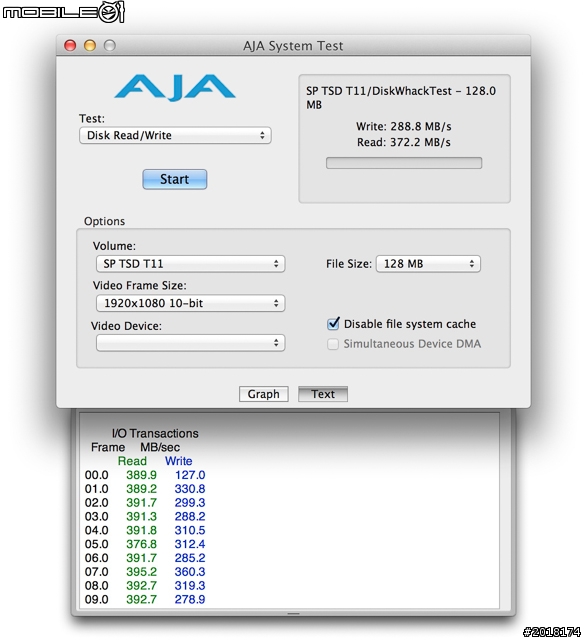Click read value 391.8 in frame 04.0
Image resolution: width=587 pixels, height=640 pixels.
[141, 530]
